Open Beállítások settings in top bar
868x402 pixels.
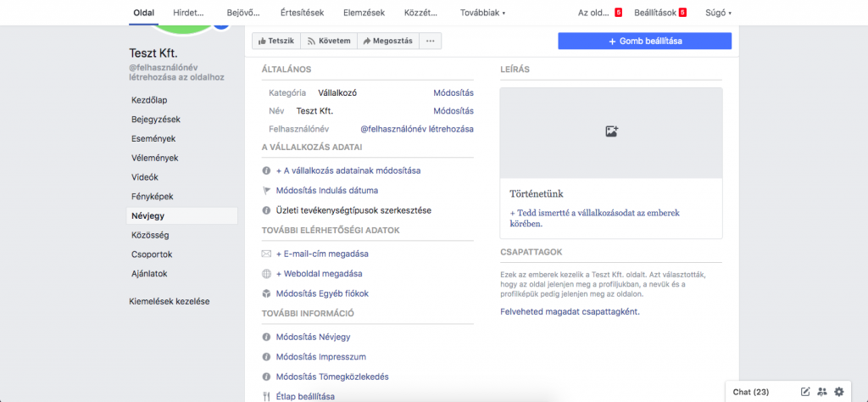(660, 12)
